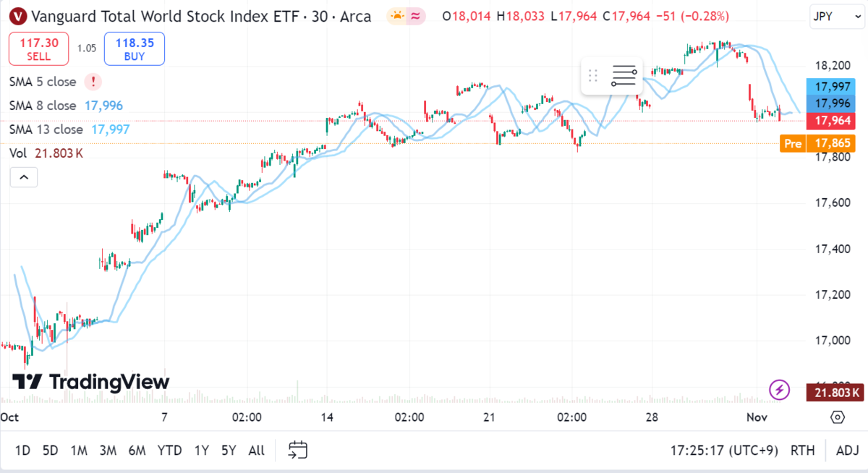
Task: Open the object tree lines icon
Action: point(624,75)
